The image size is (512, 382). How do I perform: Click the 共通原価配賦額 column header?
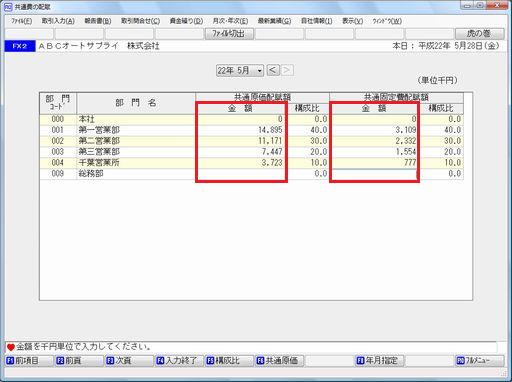click(x=262, y=97)
